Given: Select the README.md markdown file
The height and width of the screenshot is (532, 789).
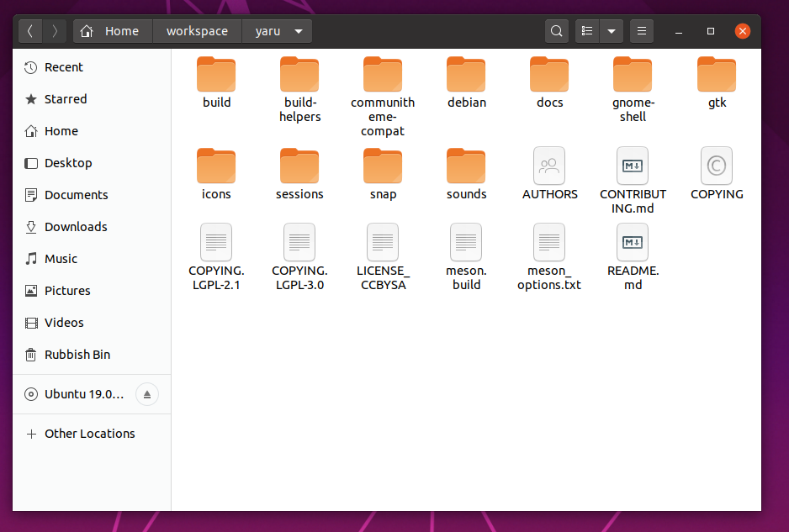Looking at the screenshot, I should [x=633, y=257].
